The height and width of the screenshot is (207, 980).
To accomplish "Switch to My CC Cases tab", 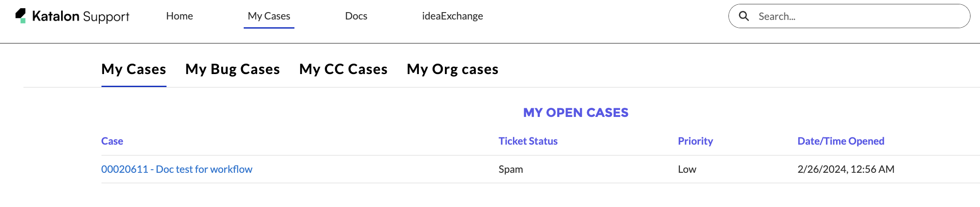I will click(x=343, y=69).
